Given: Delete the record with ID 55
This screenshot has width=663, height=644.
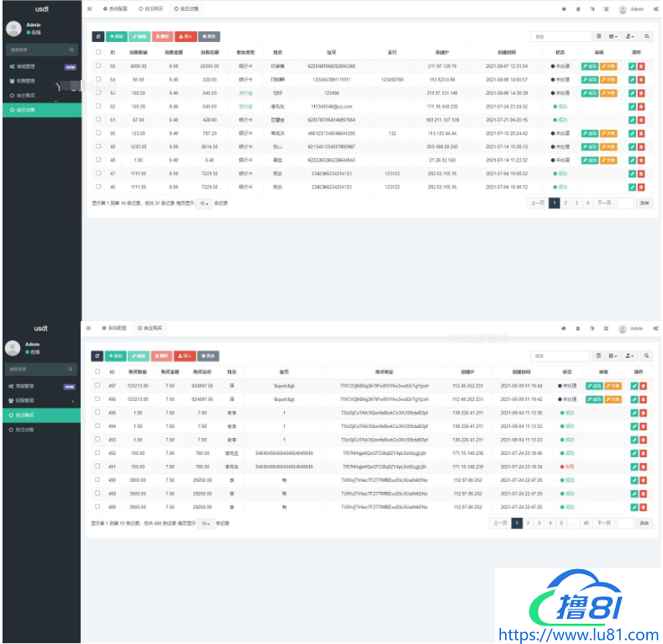Looking at the screenshot, I should point(641,66).
